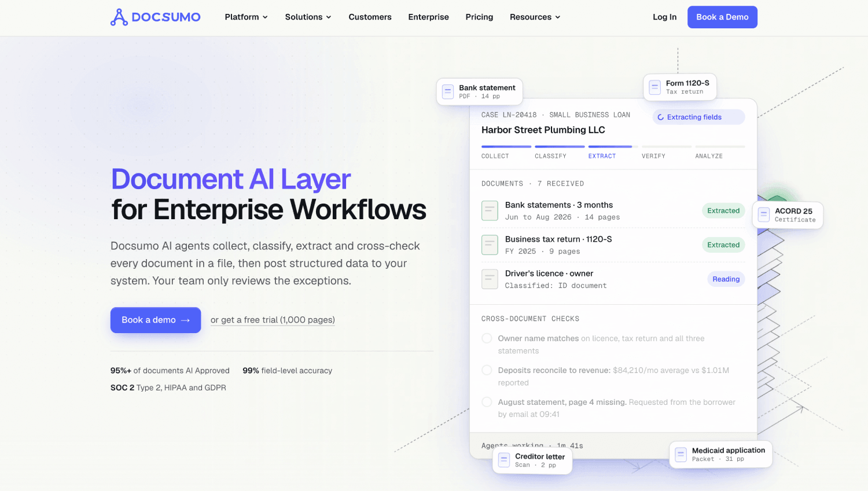Click the Bank statement PDF document icon

point(448,91)
